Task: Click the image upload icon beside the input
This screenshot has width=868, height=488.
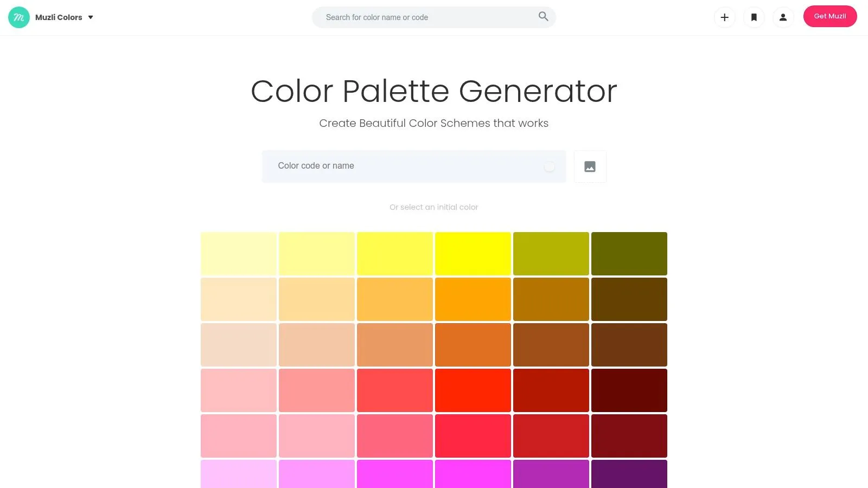Action: point(590,166)
